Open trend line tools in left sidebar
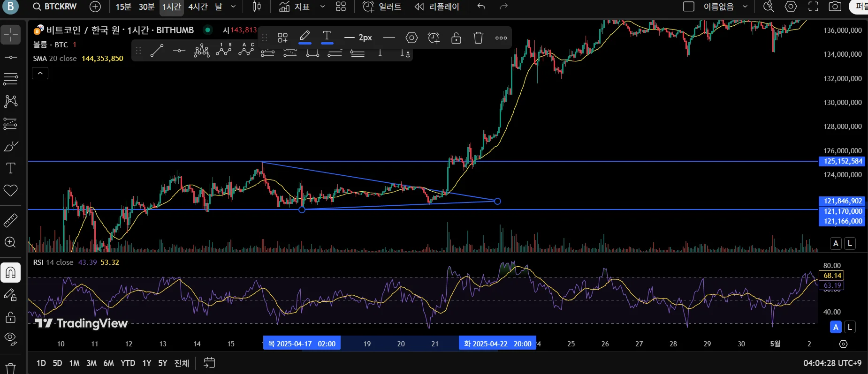 click(10, 57)
